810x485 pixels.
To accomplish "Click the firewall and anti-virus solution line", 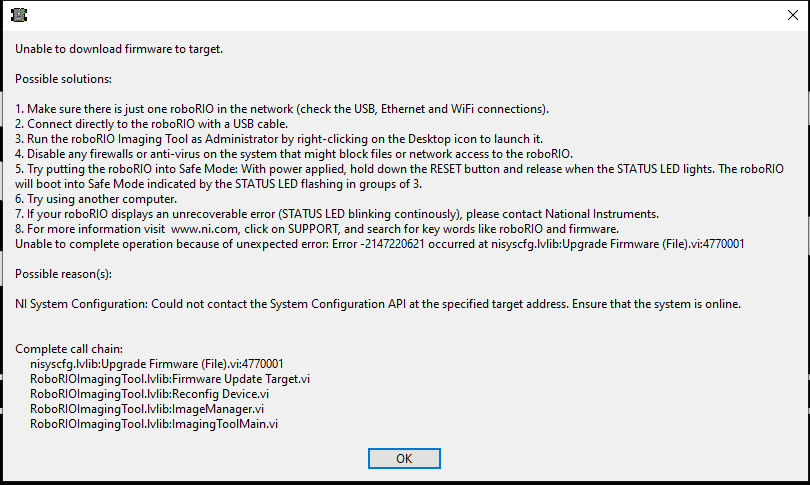I will 294,154.
